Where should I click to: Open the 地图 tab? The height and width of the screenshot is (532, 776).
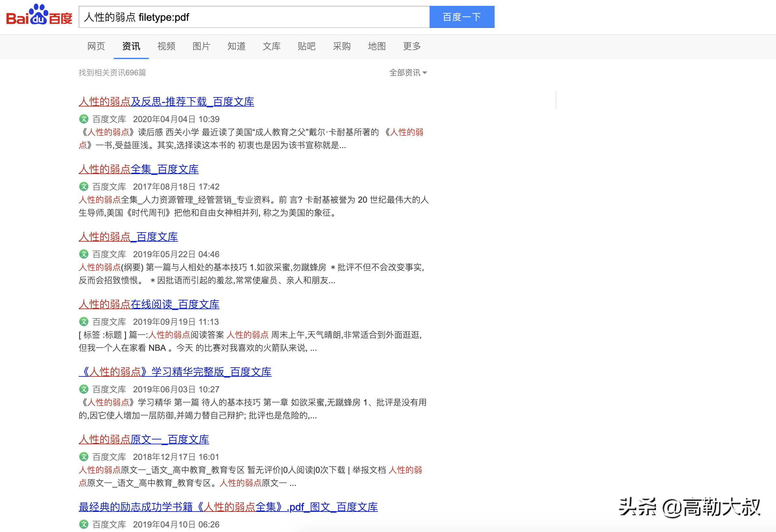pos(377,46)
